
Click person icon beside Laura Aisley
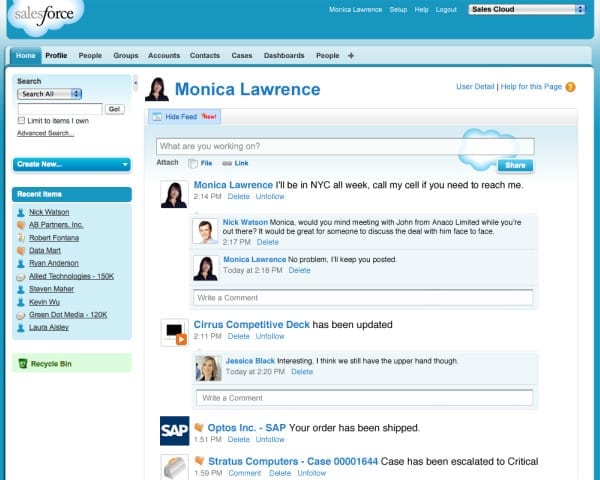pyautogui.click(x=21, y=328)
